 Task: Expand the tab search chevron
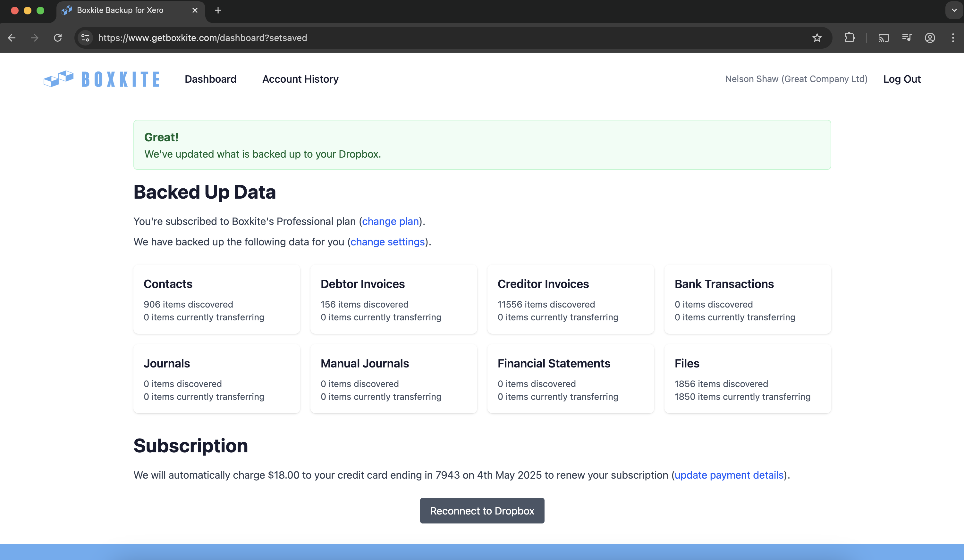(x=954, y=10)
